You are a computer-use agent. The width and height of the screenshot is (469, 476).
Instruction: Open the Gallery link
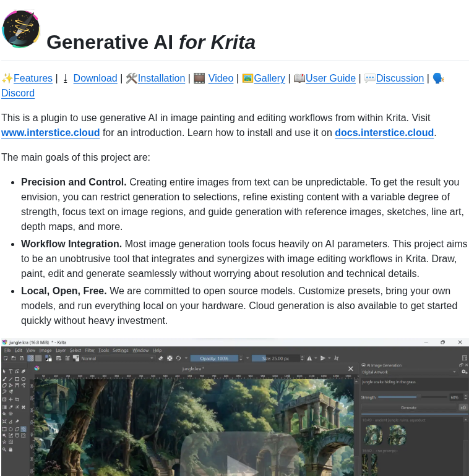pos(269,78)
